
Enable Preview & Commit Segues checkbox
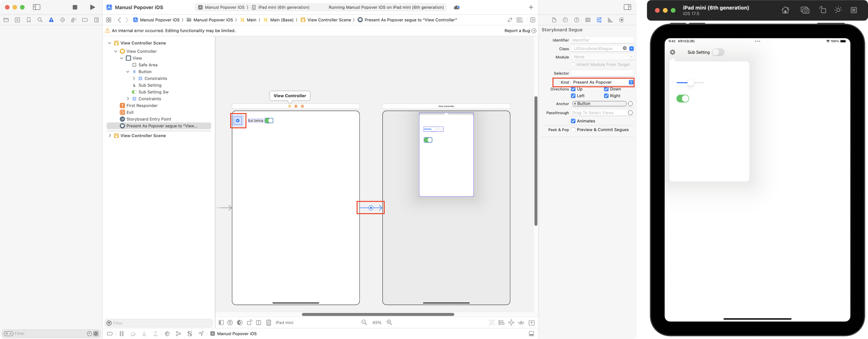pyautogui.click(x=573, y=130)
